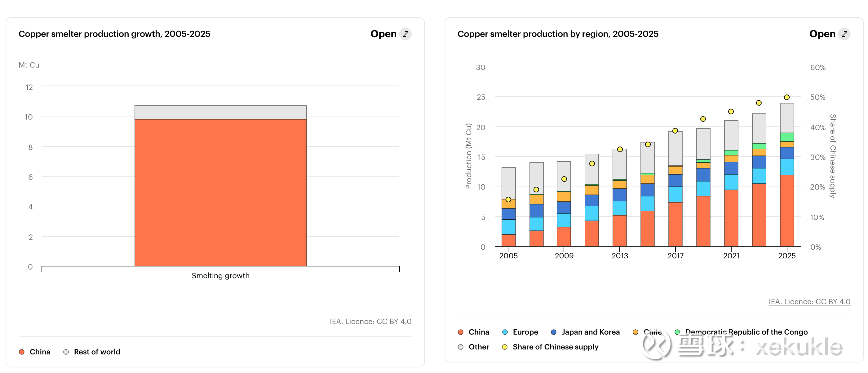Click the 2025 Chinese supply share dot
868x373 pixels.
tap(786, 97)
